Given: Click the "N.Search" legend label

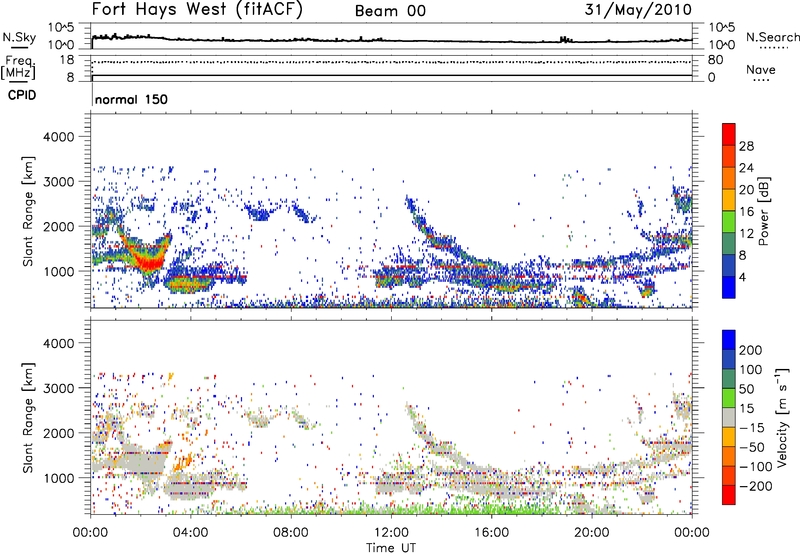Looking at the screenshot, I should [x=772, y=37].
